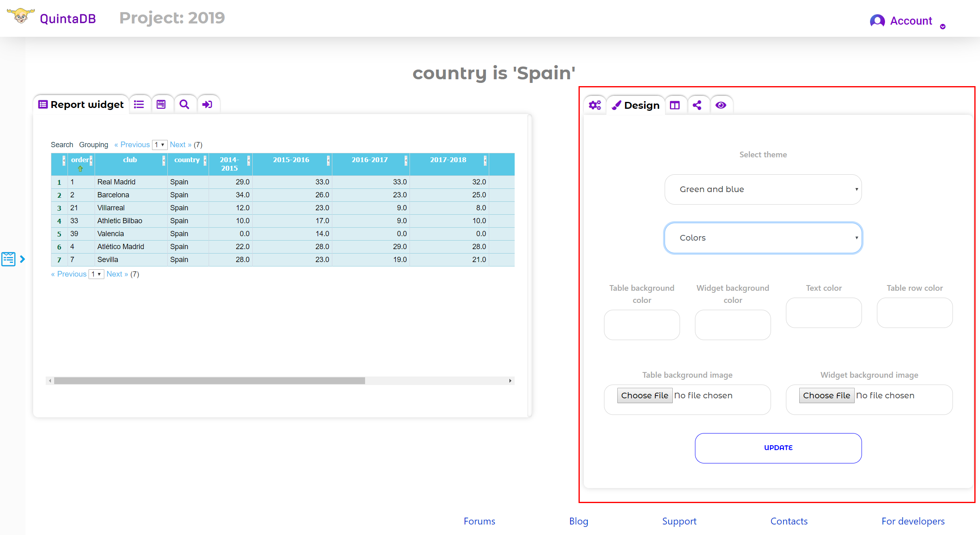
Task: Click the top Previous pagination link
Action: coord(132,145)
